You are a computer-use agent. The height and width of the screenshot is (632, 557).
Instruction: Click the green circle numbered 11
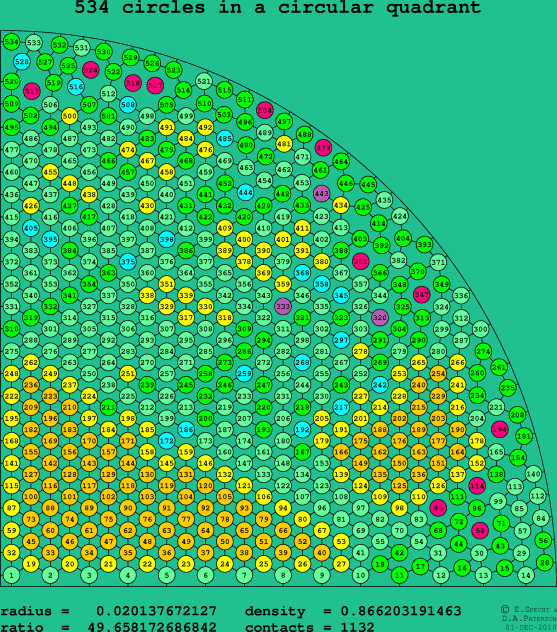399,575
